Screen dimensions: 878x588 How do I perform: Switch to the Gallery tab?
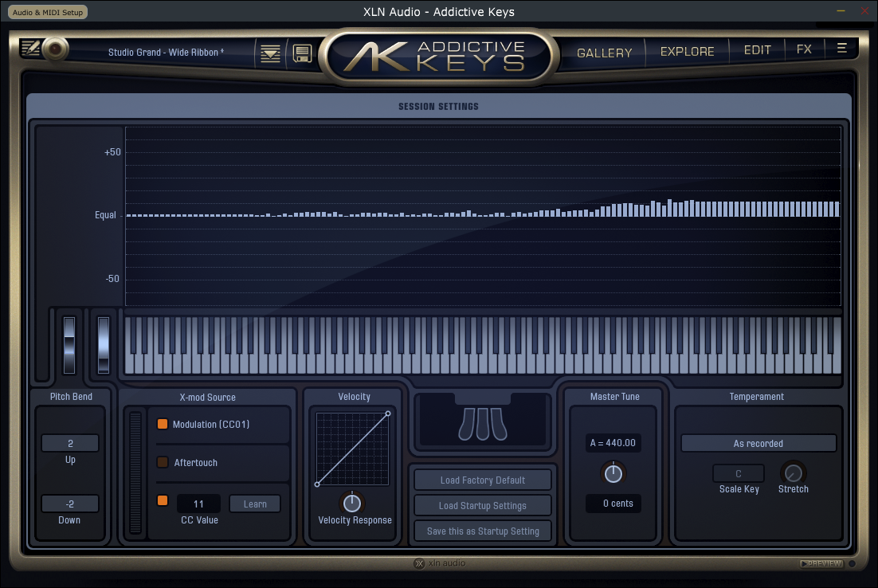pos(604,53)
